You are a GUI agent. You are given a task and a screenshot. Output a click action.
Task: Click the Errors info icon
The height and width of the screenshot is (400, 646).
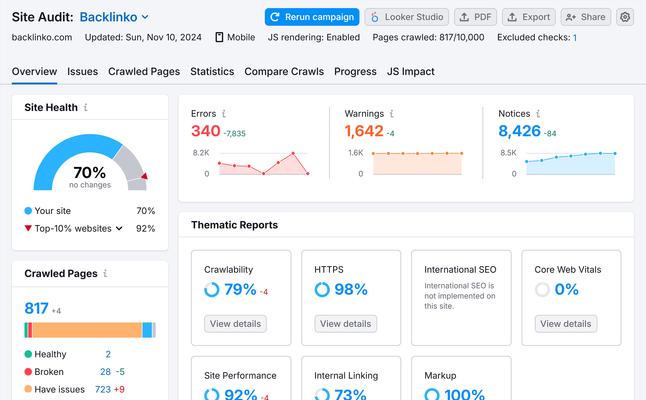click(x=224, y=113)
